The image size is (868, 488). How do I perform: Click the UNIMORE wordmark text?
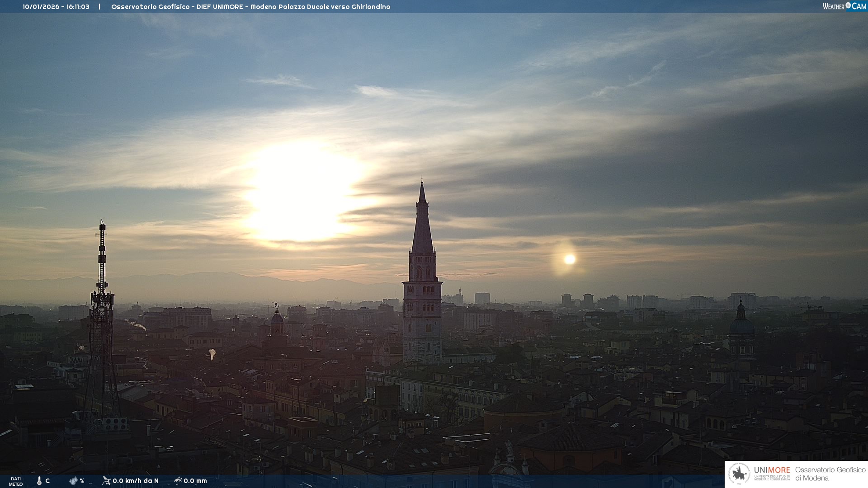pyautogui.click(x=772, y=470)
